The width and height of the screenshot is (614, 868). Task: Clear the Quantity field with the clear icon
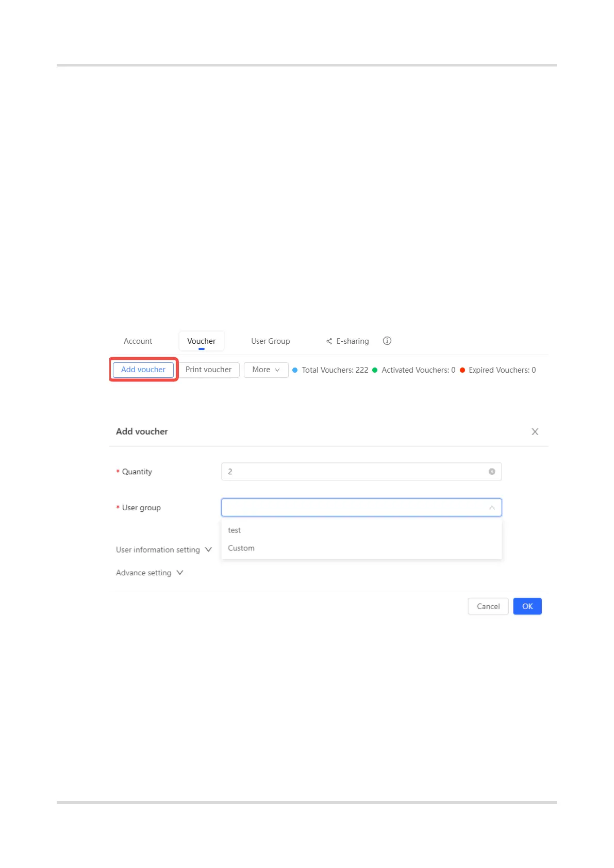coord(492,472)
